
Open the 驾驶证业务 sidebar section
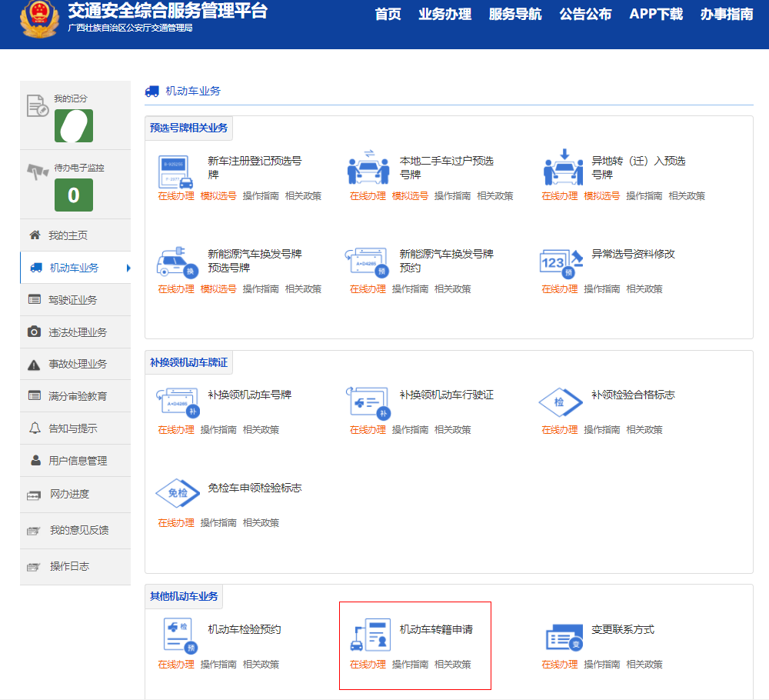click(75, 301)
